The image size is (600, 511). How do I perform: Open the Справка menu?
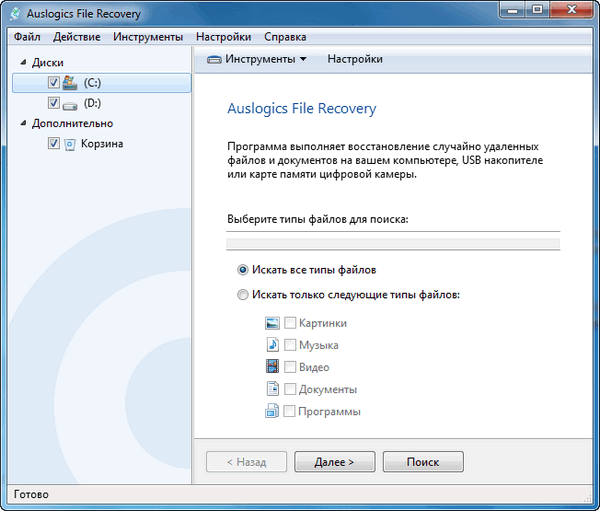(285, 37)
